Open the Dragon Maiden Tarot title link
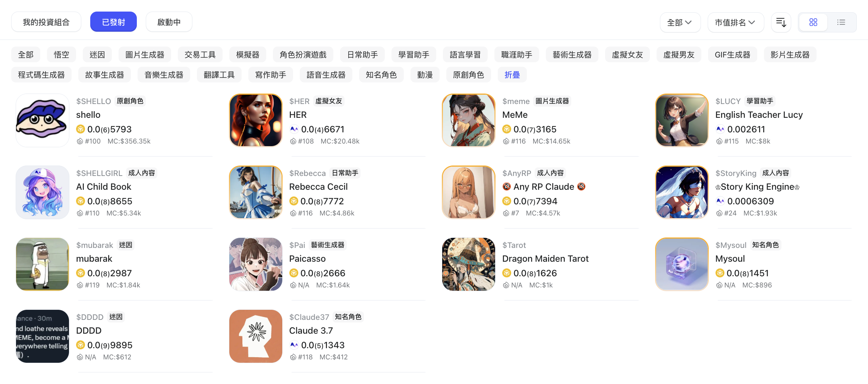The image size is (868, 384). [545, 259]
